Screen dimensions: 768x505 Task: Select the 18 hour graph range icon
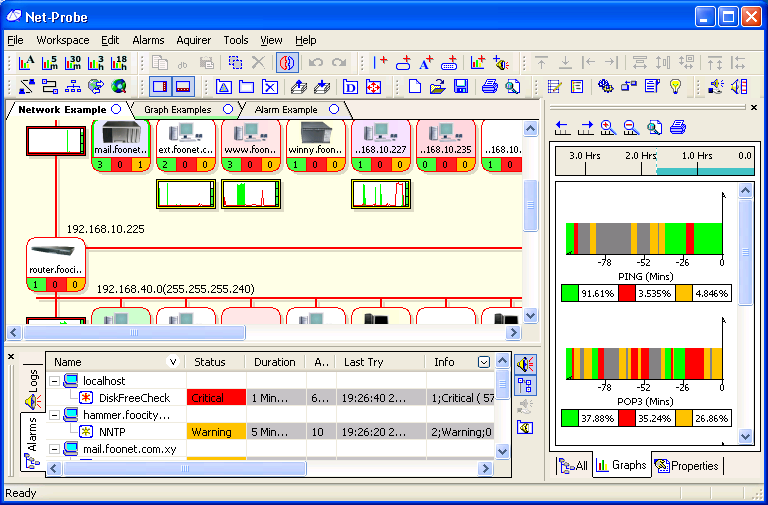(x=120, y=63)
